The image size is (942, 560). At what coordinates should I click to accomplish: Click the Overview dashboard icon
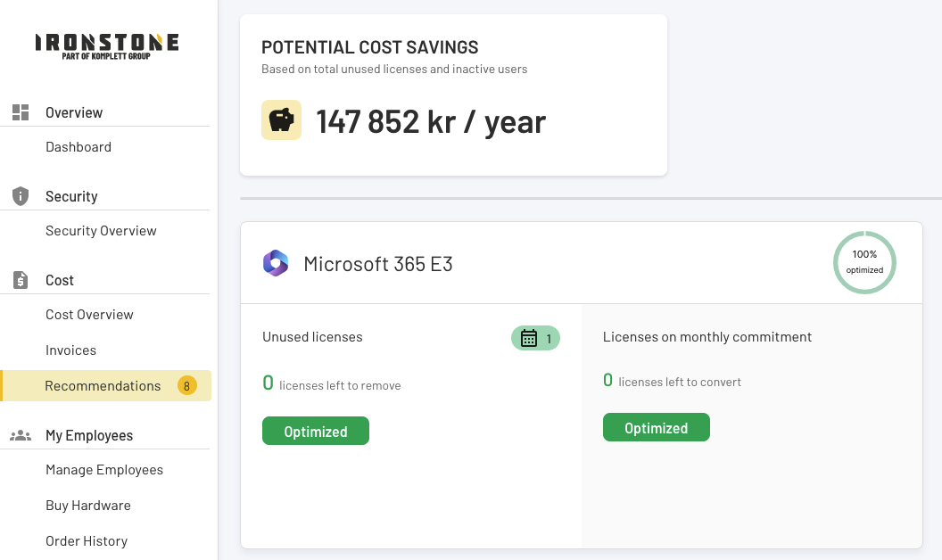point(21,112)
